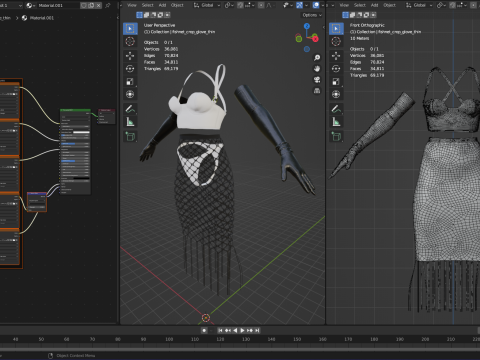Open Global orientation dropdown in front viewport
The image size is (480, 360).
click(x=419, y=5)
